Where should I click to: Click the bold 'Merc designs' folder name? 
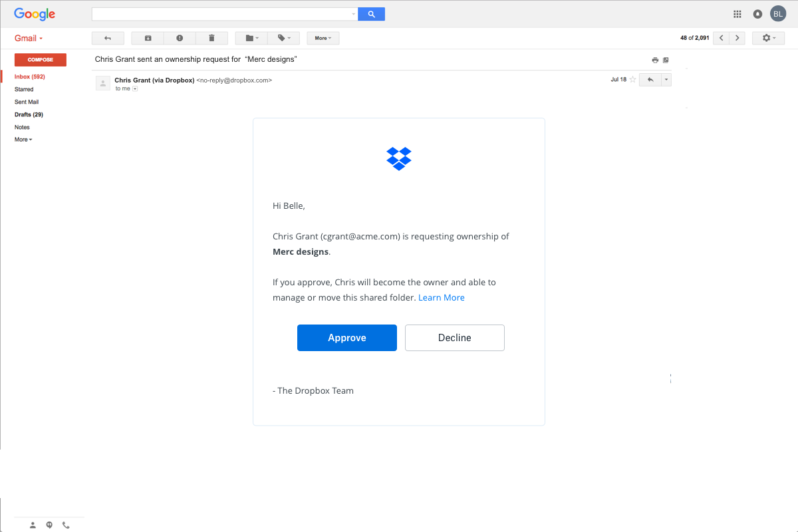click(301, 252)
